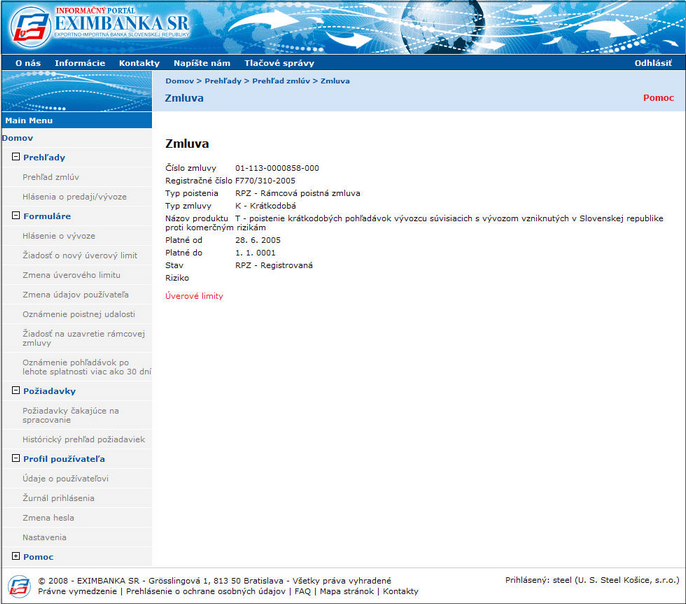
Task: Go to Prehľad zmlúv in breadcrumb
Action: pos(281,81)
